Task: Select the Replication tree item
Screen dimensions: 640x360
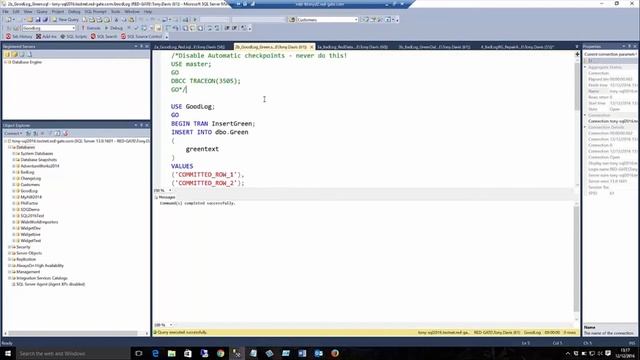Action: pos(26,259)
